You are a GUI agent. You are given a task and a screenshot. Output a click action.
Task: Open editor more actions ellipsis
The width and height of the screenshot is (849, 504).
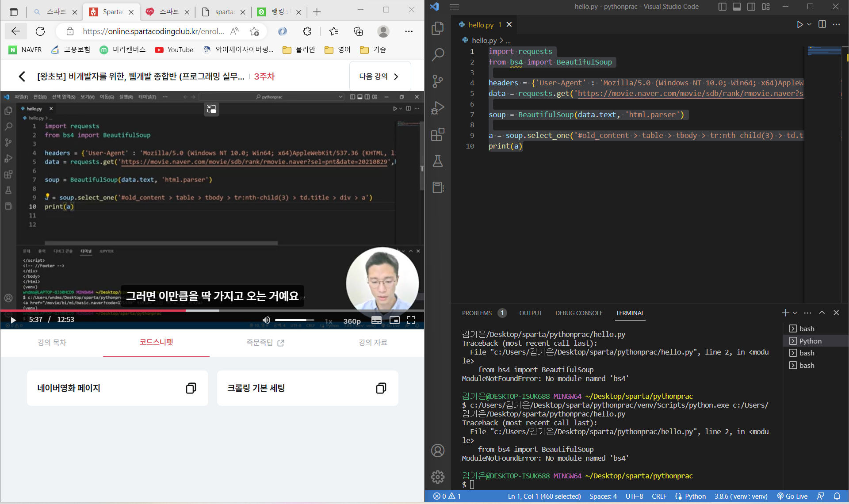(x=836, y=24)
